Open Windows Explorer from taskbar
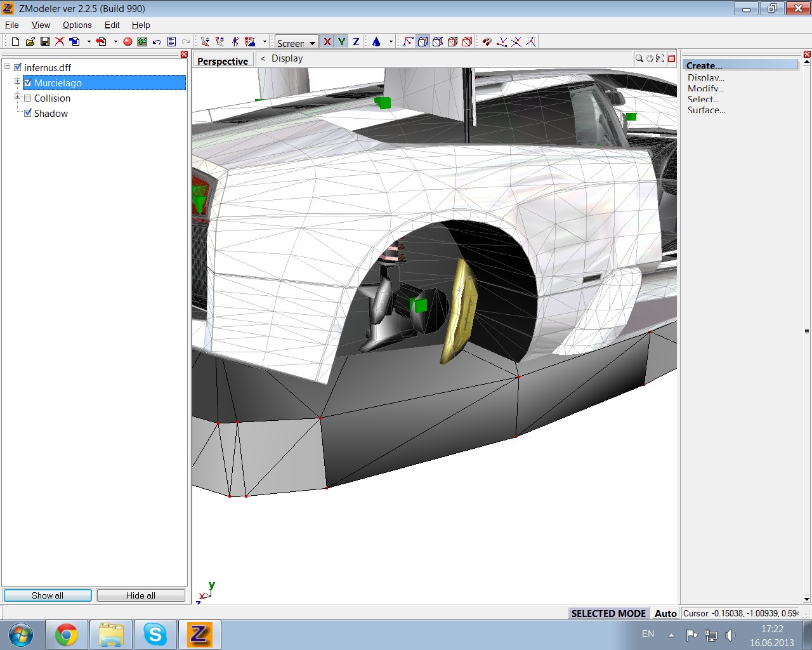This screenshot has width=812, height=650. (x=111, y=634)
